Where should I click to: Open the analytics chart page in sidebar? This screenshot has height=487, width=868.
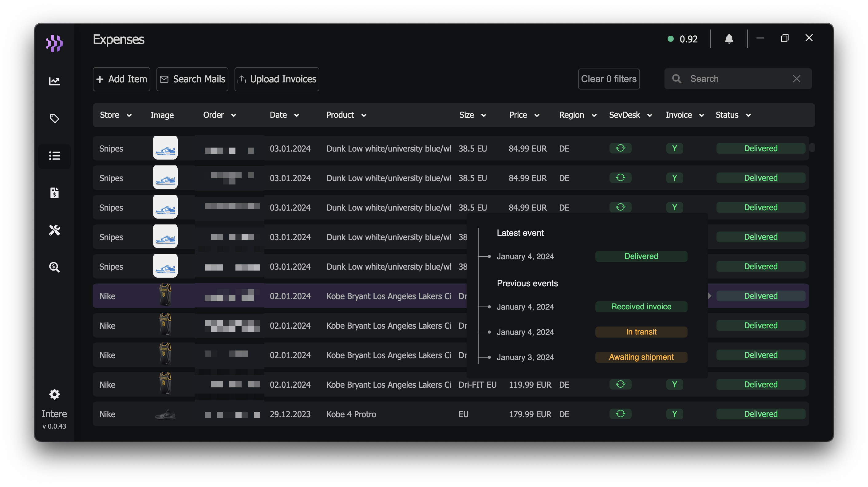click(x=54, y=81)
